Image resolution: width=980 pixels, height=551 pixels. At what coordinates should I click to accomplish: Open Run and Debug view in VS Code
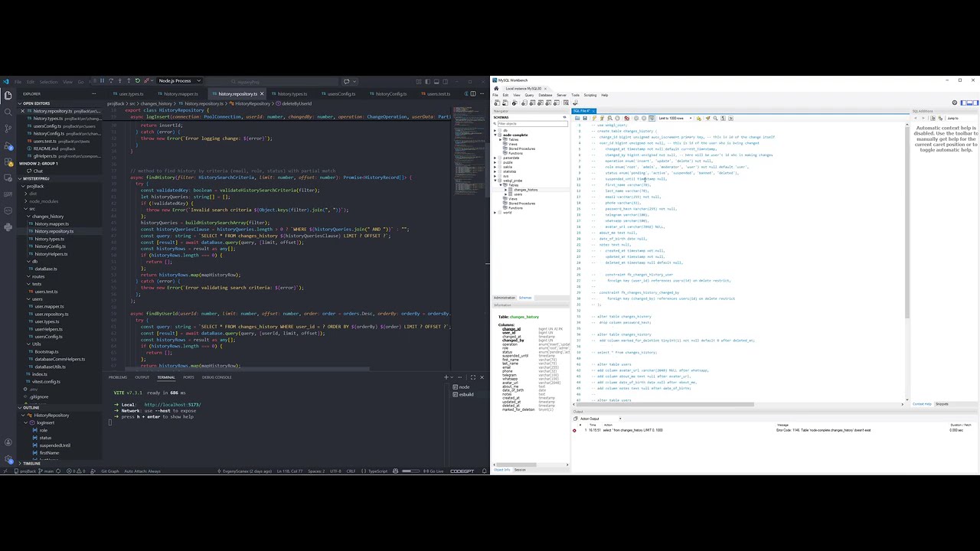click(8, 146)
